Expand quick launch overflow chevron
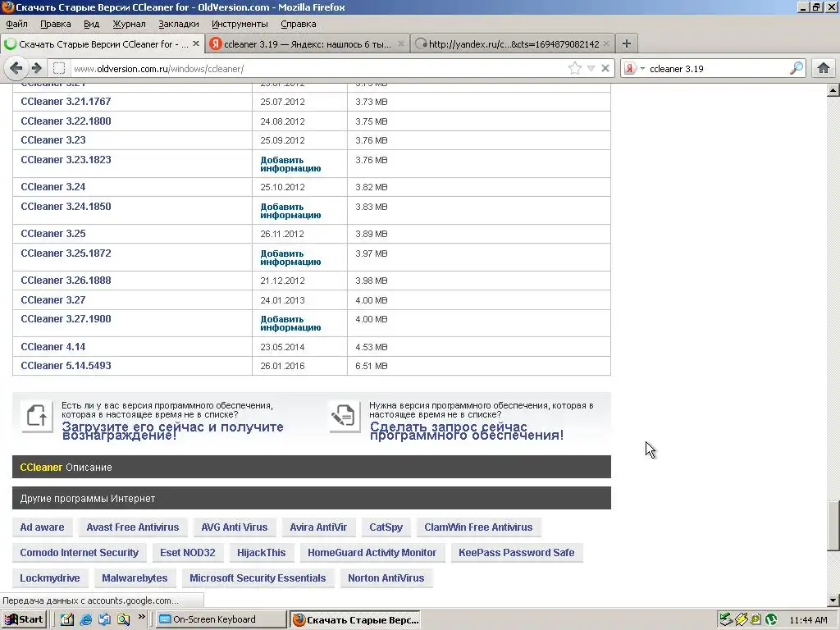This screenshot has height=630, width=840. pyautogui.click(x=141, y=617)
